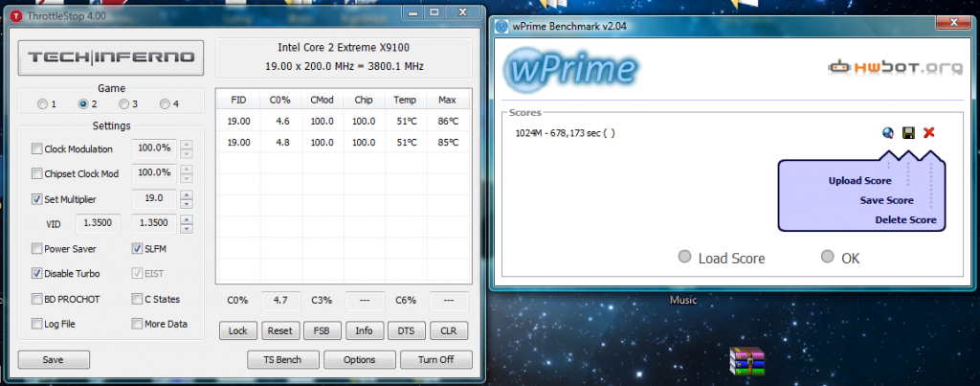Uncheck the SLFM checkbox
The width and height of the screenshot is (980, 386).
(137, 249)
